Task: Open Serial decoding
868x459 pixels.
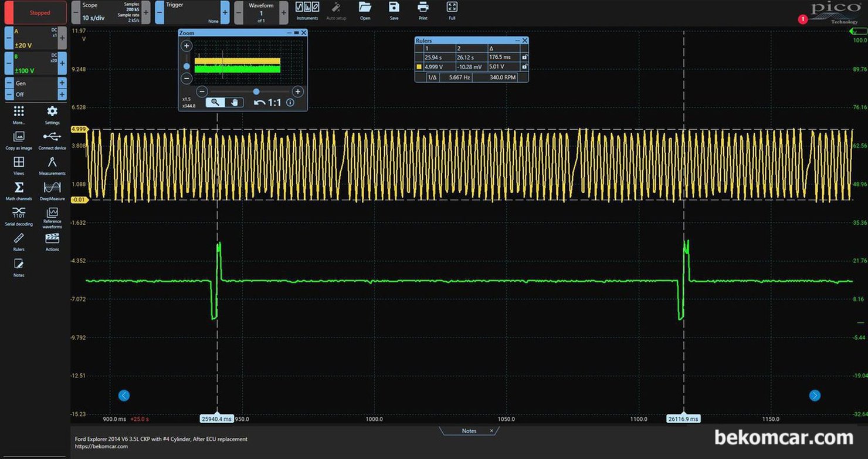Action: click(19, 215)
